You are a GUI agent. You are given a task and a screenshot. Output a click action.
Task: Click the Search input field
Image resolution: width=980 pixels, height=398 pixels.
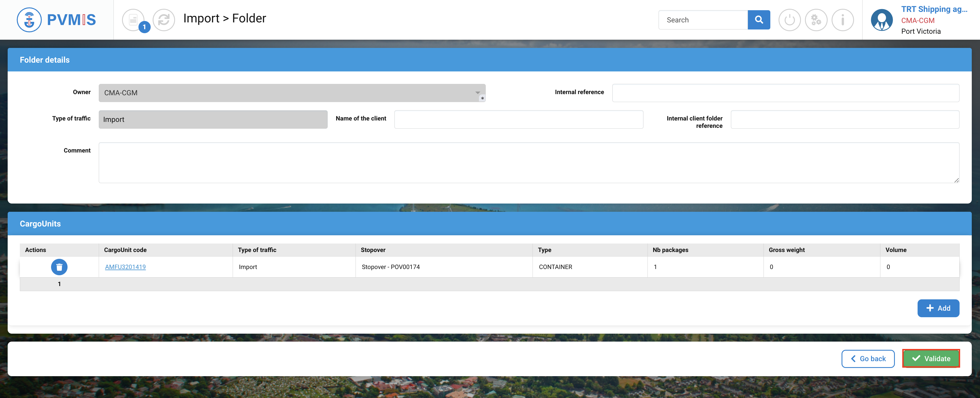[703, 20]
